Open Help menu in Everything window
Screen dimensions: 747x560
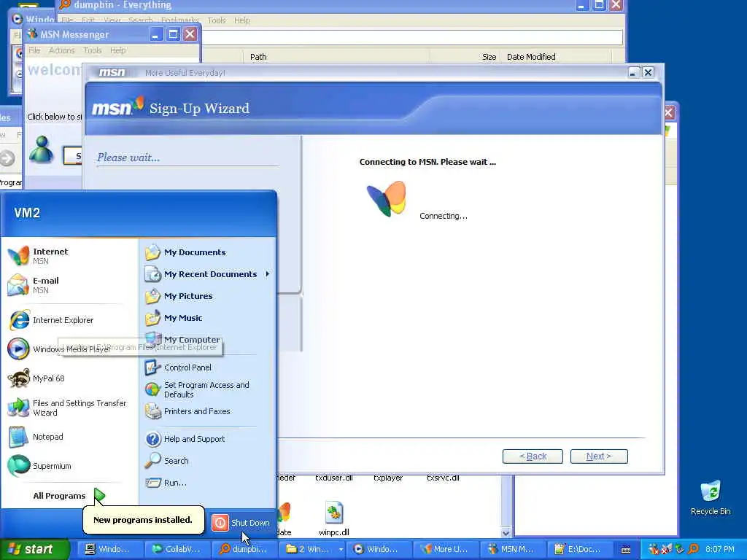(241, 20)
